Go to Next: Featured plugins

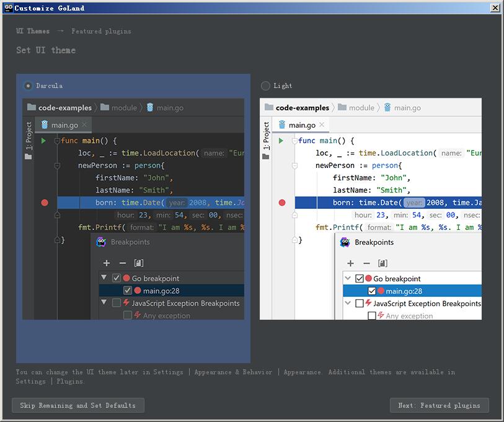point(439,405)
